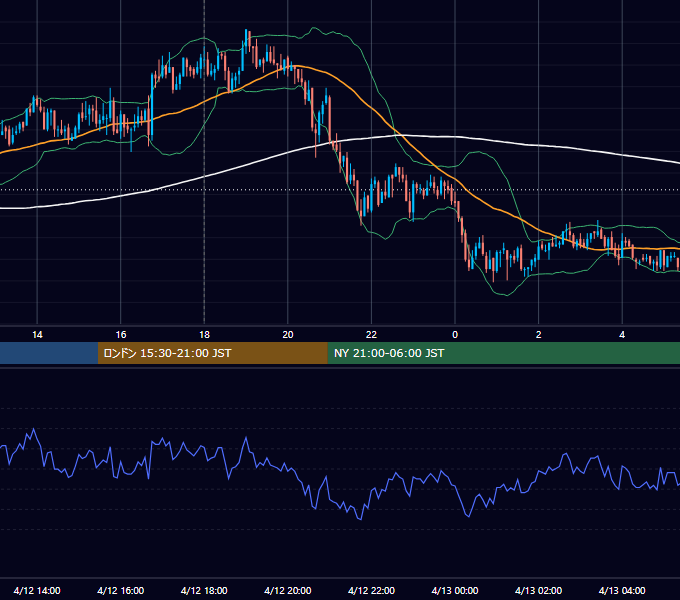
Task: Click the hour 2 axis label
Action: coord(539,335)
